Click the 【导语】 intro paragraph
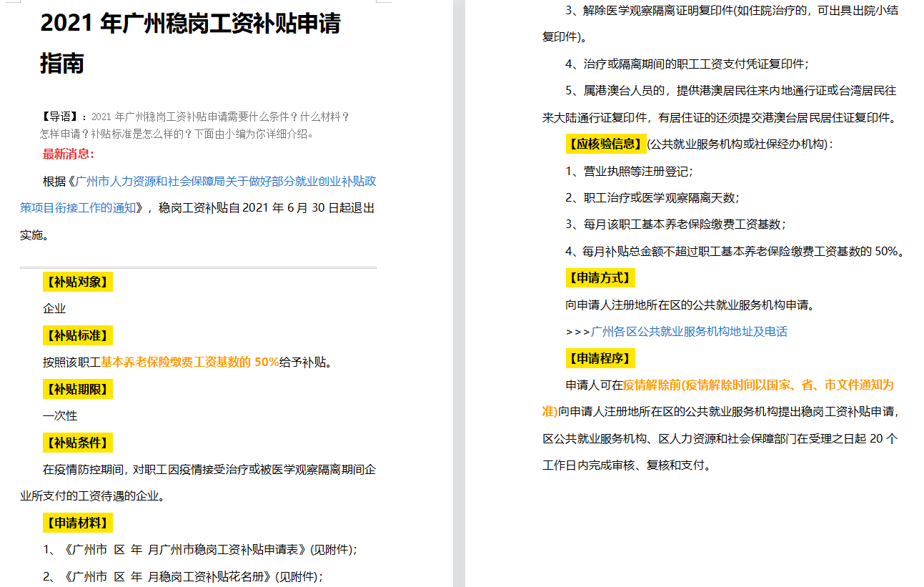 (x=195, y=125)
